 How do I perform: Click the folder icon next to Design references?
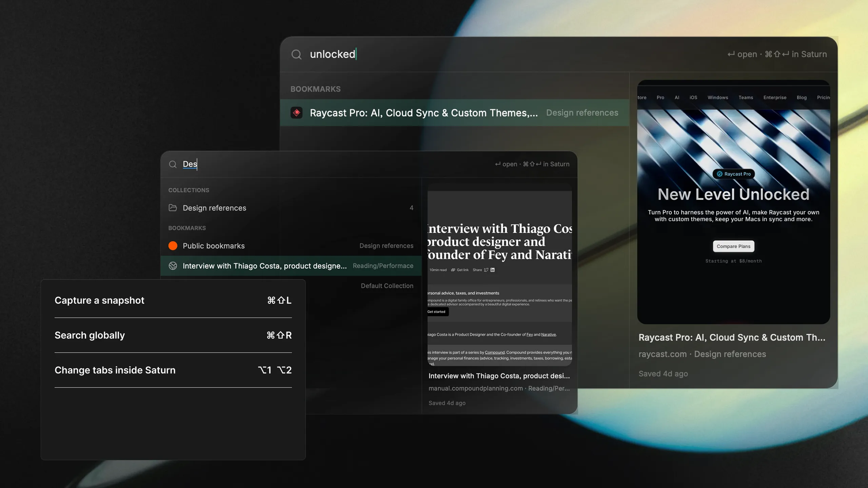(173, 208)
